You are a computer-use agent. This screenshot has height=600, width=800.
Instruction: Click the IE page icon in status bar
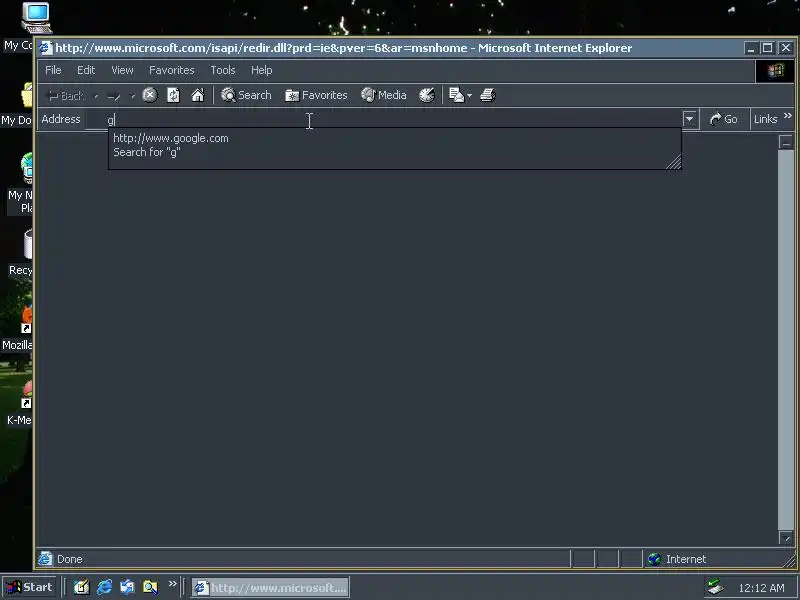[45, 559]
